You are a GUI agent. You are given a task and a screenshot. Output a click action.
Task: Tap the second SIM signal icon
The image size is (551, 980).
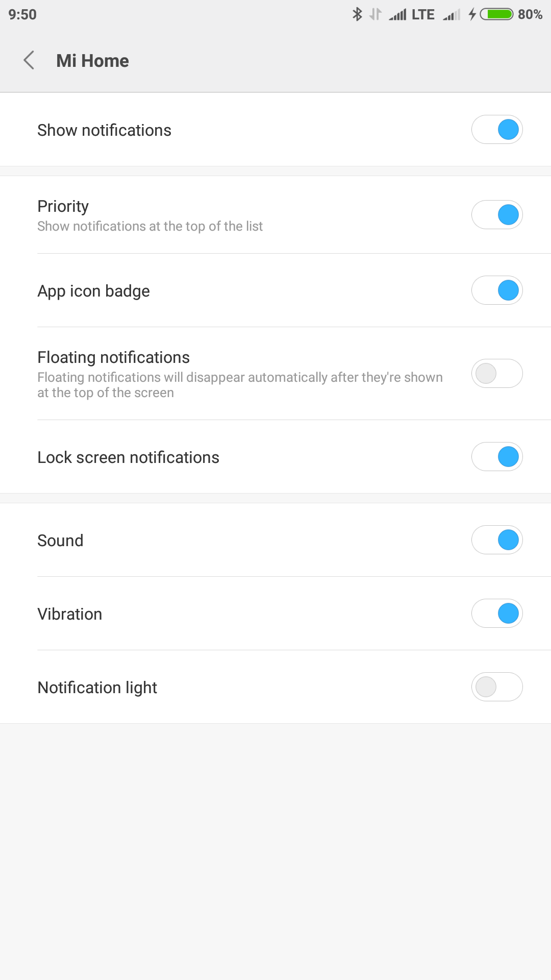(x=452, y=15)
